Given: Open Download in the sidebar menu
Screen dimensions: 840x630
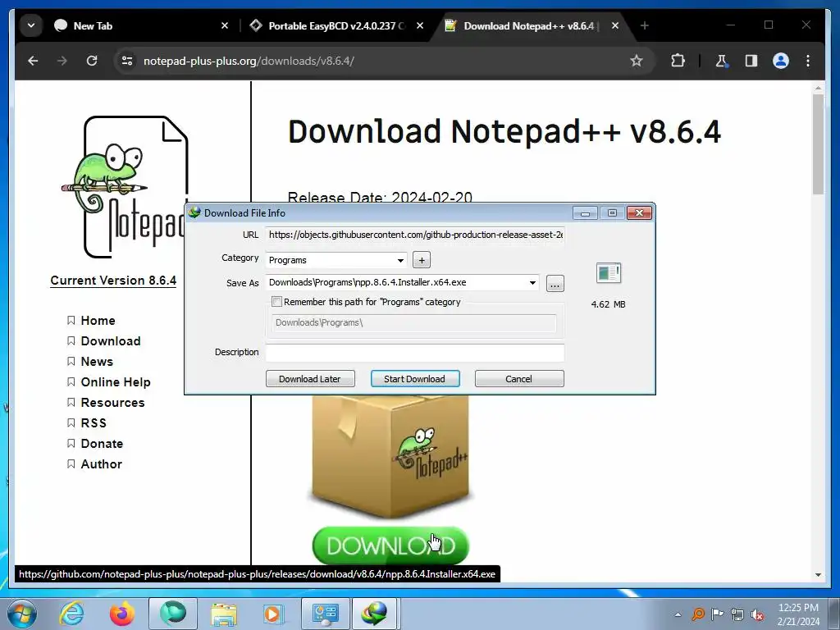Looking at the screenshot, I should [111, 341].
